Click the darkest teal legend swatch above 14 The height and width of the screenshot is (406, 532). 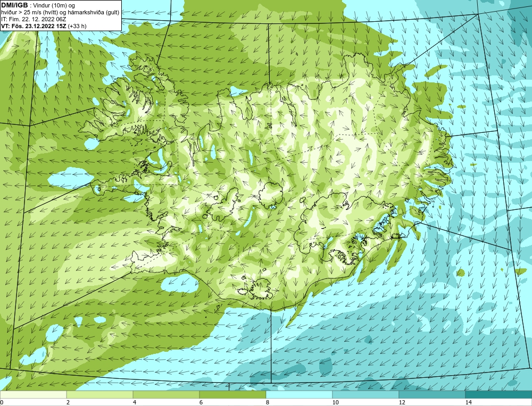(499, 394)
